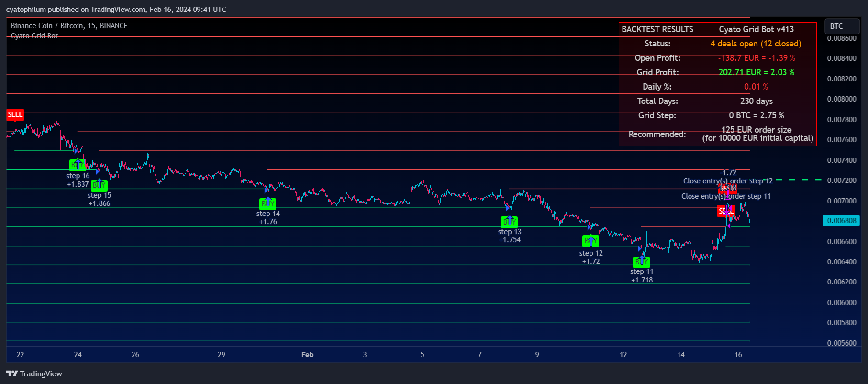
Task: Select the BUY marker above step 15
Action: [x=99, y=185]
